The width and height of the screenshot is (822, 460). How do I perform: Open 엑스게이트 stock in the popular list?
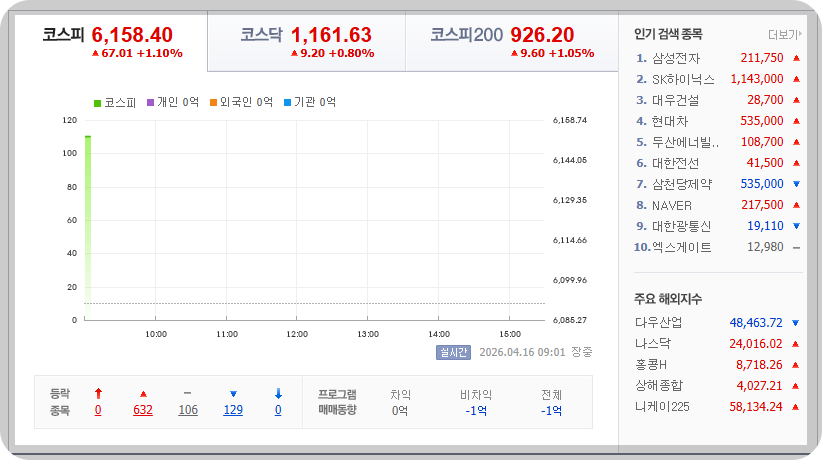(682, 247)
